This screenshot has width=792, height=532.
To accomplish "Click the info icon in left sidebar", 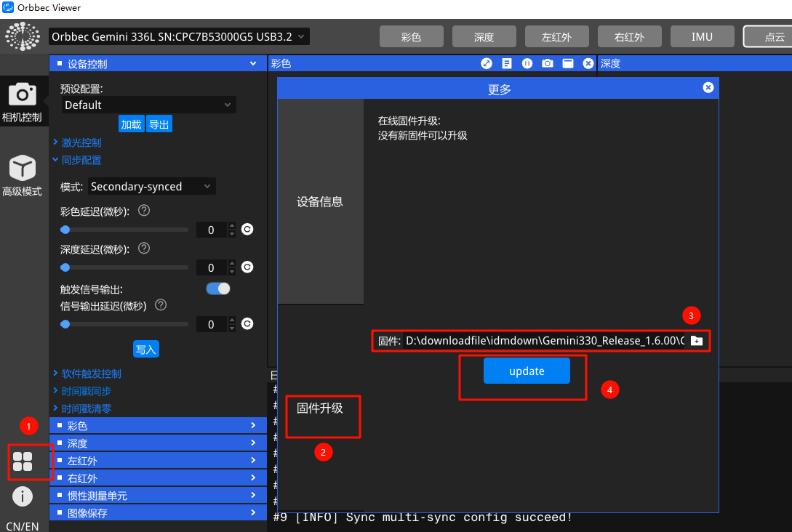I will (23, 496).
